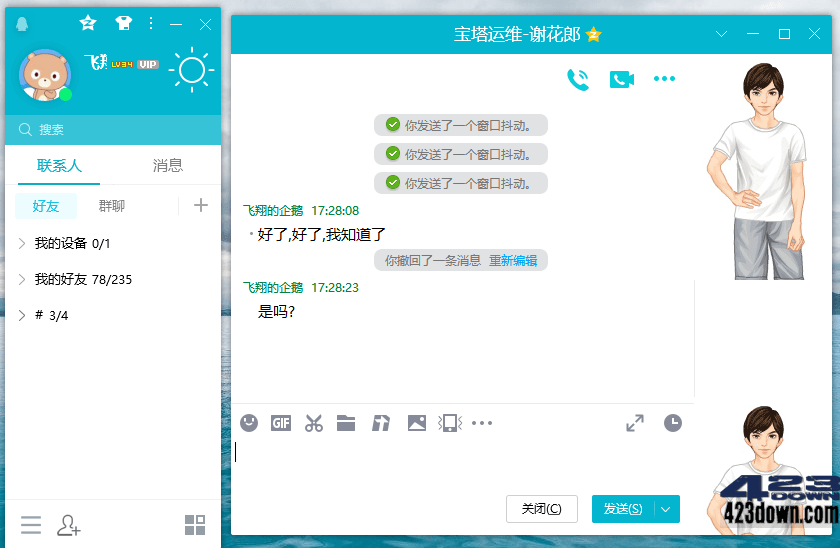This screenshot has width=840, height=548.
Task: Click the VIP badge
Action: click(x=148, y=64)
